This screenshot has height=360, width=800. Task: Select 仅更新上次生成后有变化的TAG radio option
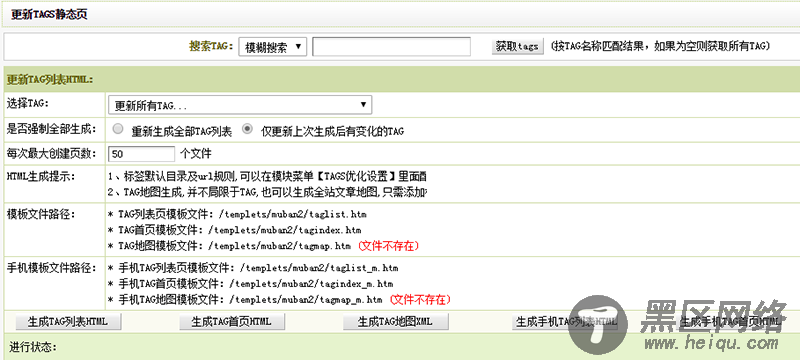coord(247,130)
